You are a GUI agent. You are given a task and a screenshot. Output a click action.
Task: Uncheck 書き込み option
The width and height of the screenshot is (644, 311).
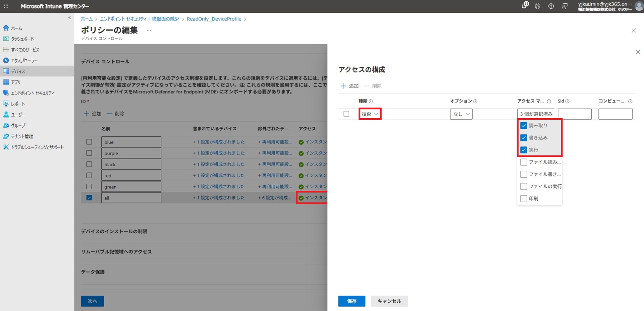pos(524,138)
